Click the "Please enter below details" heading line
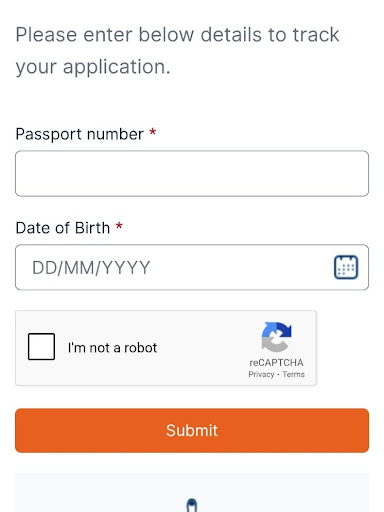Viewport: 384px width, 512px height. click(177, 35)
